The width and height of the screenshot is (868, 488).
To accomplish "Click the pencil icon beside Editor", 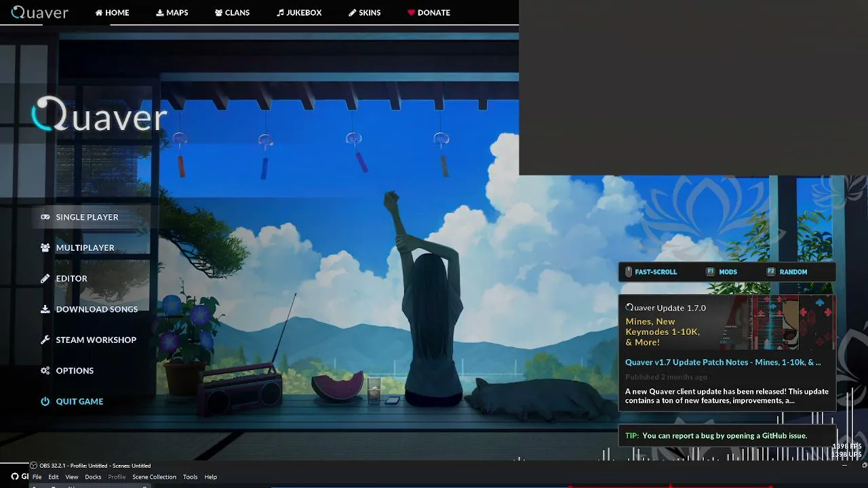I will [x=45, y=279].
